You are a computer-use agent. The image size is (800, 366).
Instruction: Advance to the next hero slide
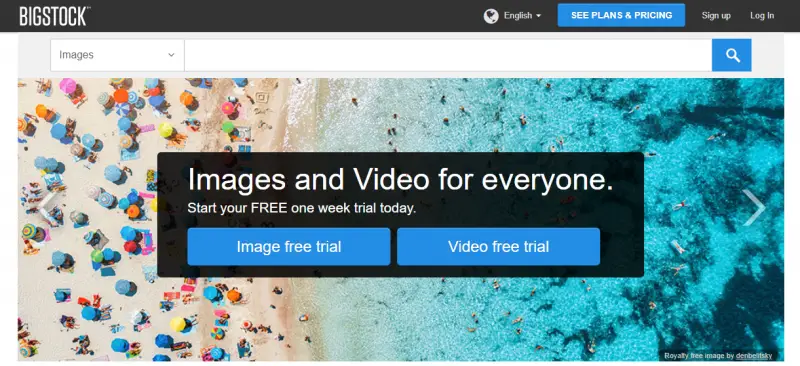tap(754, 207)
